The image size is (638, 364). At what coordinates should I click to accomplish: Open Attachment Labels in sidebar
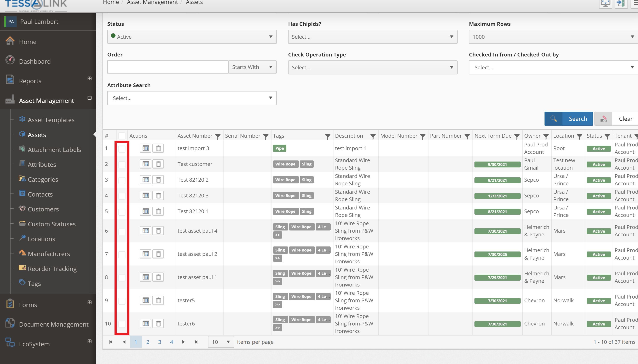click(x=54, y=149)
